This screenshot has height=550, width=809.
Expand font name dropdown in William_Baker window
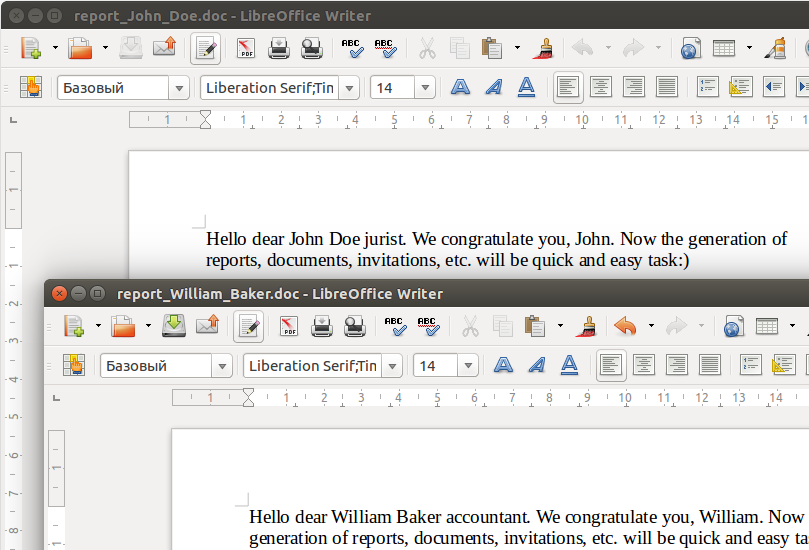pos(392,366)
